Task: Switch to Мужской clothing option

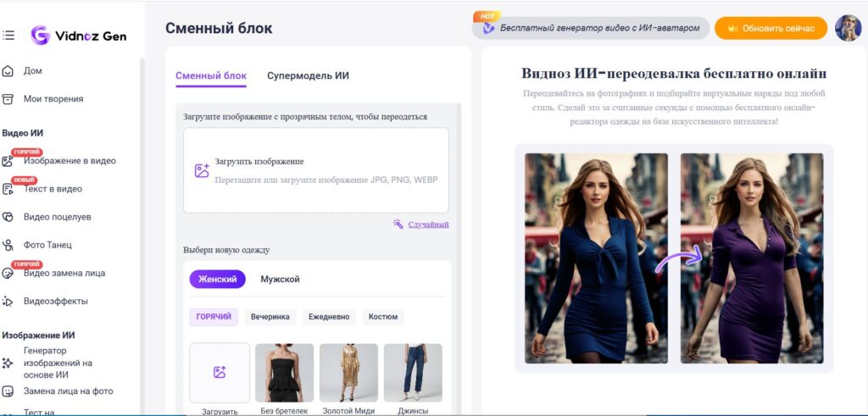Action: coord(280,280)
